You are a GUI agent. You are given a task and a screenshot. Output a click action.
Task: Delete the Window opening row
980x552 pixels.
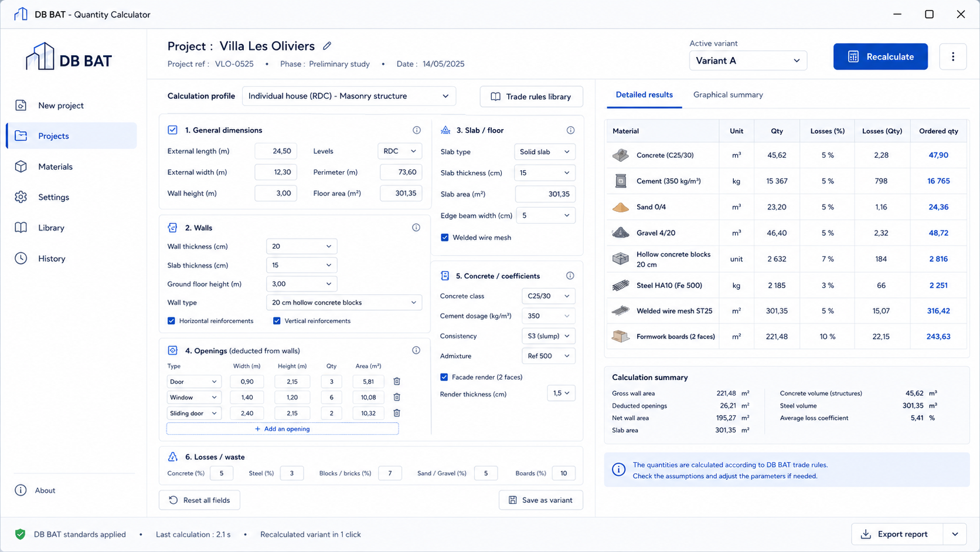point(397,397)
